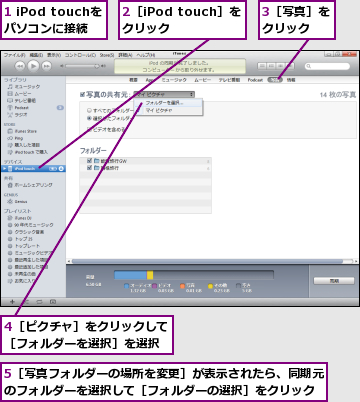This screenshot has height=402, width=360.
Task: Open the コントロール menu
Action: point(80,55)
